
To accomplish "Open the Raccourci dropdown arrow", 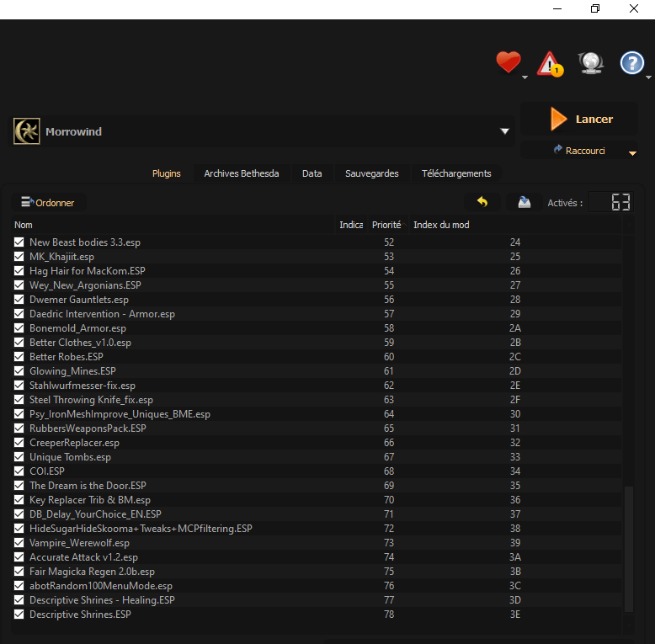I will coord(632,153).
